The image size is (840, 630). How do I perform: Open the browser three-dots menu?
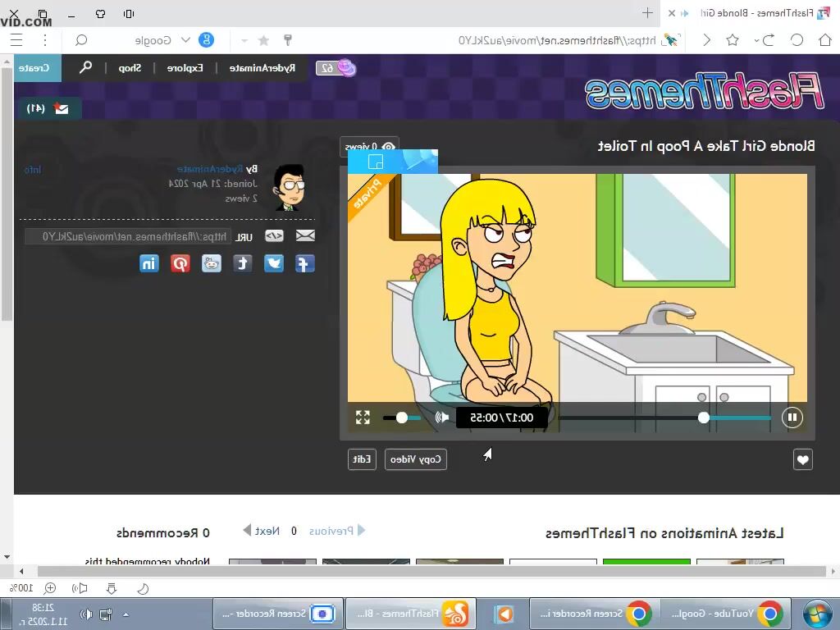[45, 40]
